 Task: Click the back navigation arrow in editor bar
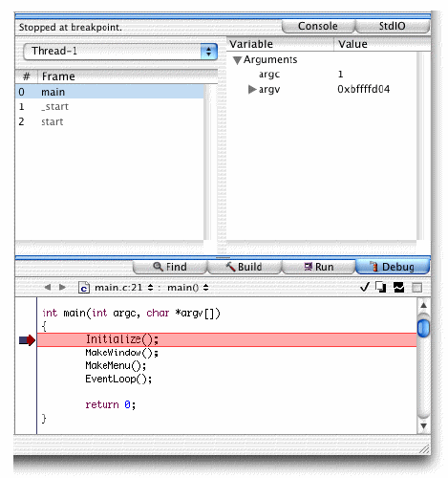[48, 287]
